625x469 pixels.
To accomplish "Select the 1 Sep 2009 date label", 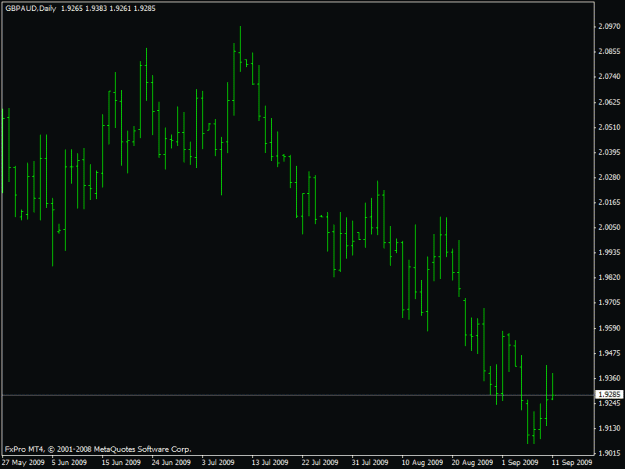I will 520,462.
